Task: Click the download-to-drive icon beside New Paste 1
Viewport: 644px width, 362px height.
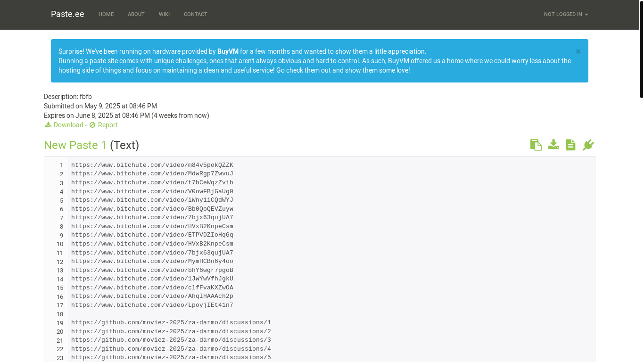Action: pos(553,145)
